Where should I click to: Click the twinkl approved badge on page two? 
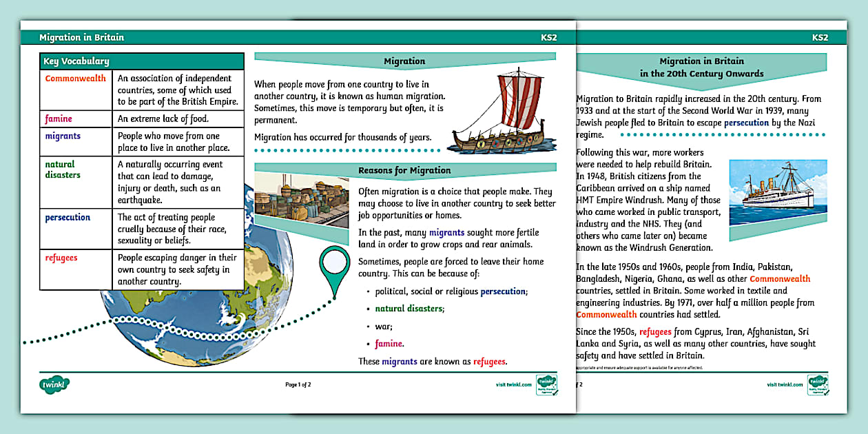[818, 384]
